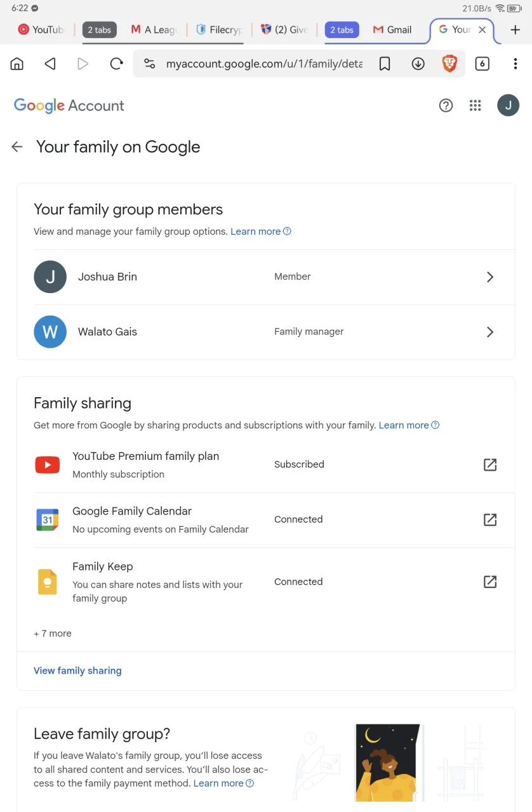The width and height of the screenshot is (532, 812).
Task: Click the yellow Google Keep icon
Action: [48, 582]
